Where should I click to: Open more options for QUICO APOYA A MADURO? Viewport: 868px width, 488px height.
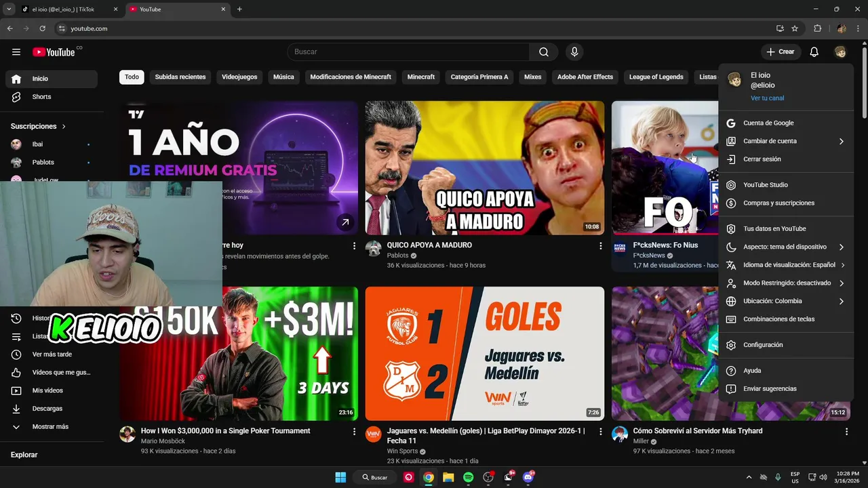pos(600,245)
